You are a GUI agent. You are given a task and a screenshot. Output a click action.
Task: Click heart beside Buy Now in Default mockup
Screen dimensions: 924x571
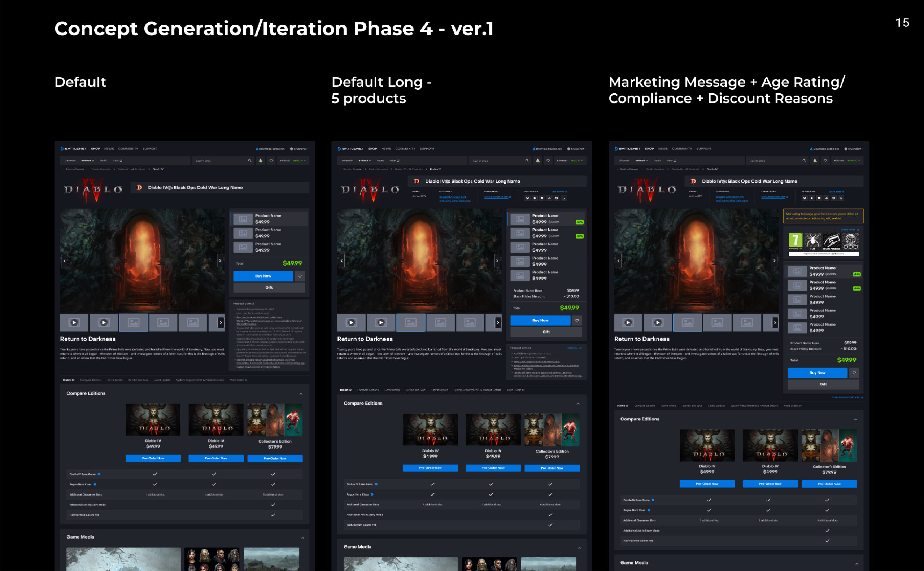[300, 276]
